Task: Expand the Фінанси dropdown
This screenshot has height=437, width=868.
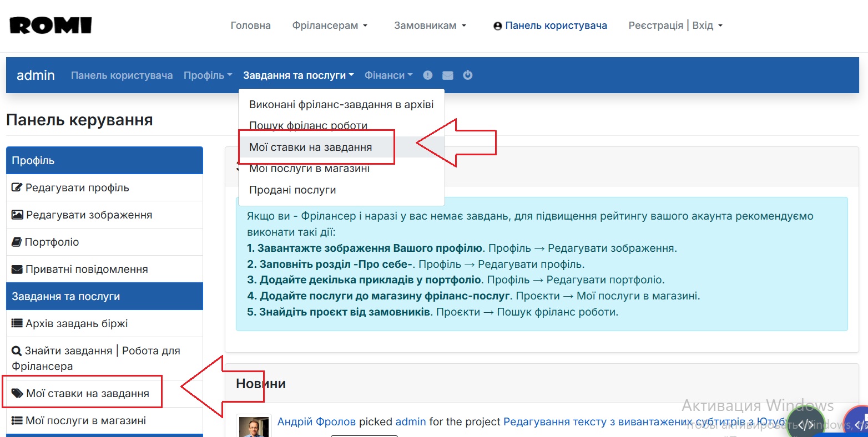Action: (388, 75)
